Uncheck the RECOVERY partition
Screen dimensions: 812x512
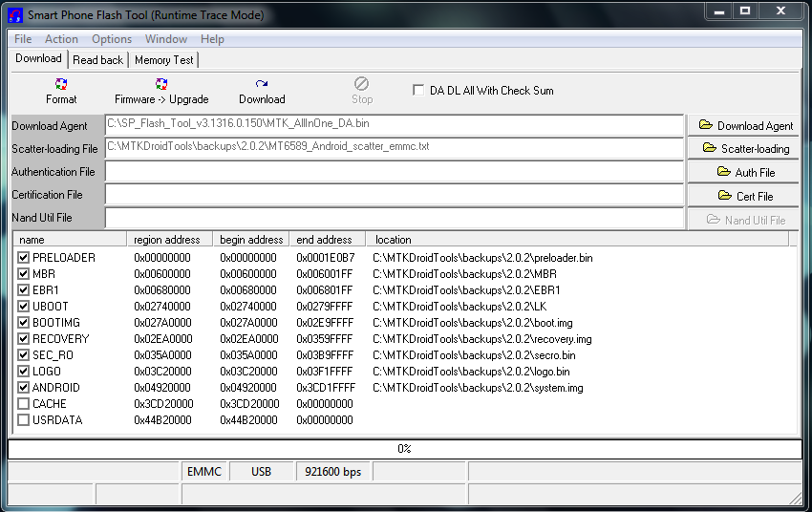coord(24,339)
